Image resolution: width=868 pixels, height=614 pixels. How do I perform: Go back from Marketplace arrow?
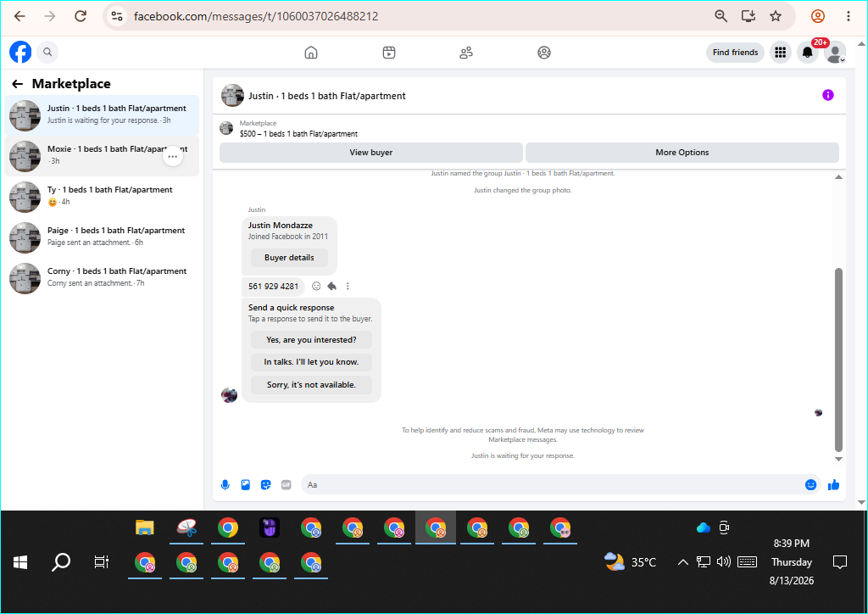click(x=18, y=84)
